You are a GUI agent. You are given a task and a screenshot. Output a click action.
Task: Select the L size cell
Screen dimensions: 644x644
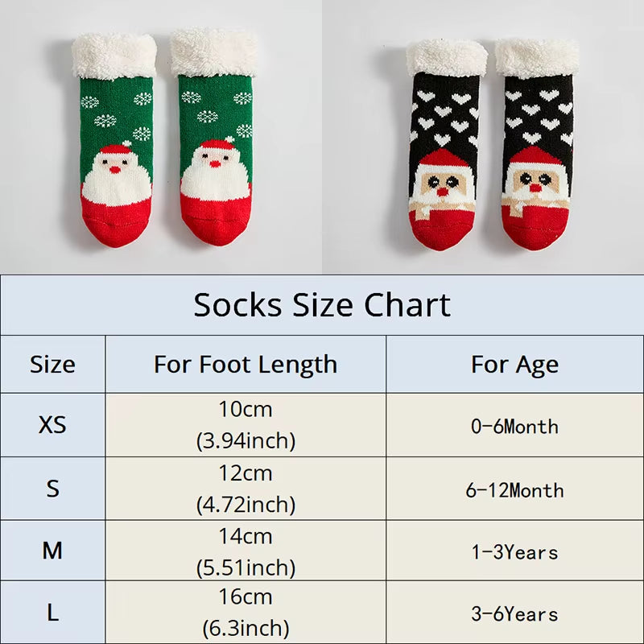point(52,613)
